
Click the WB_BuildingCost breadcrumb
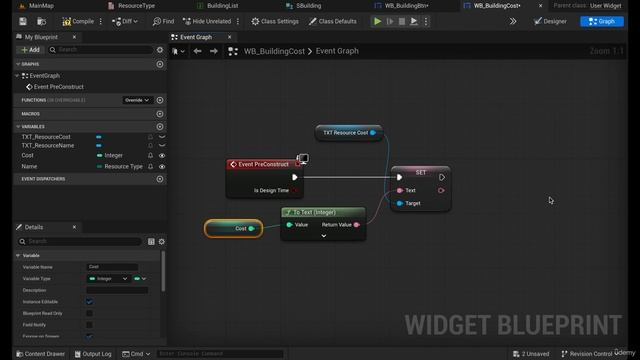point(274,51)
